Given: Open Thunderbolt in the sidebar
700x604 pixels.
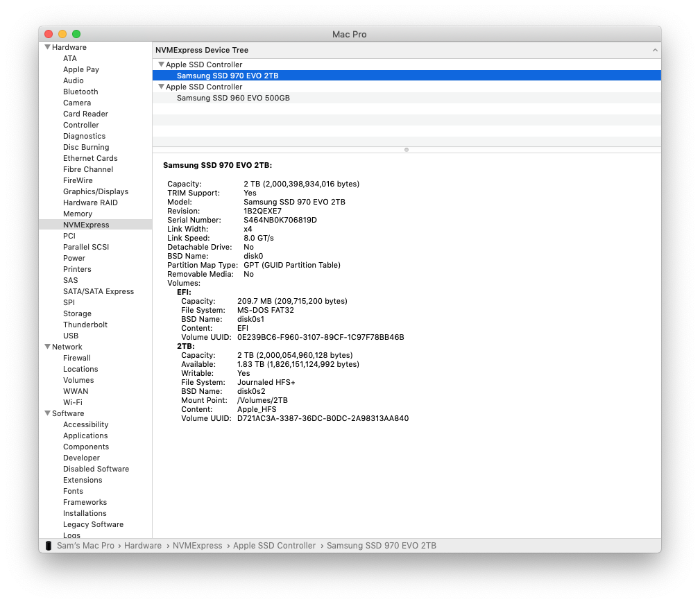Looking at the screenshot, I should (85, 325).
